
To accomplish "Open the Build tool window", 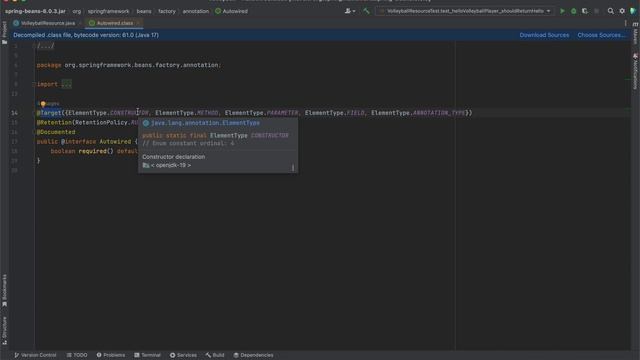I will (215, 355).
